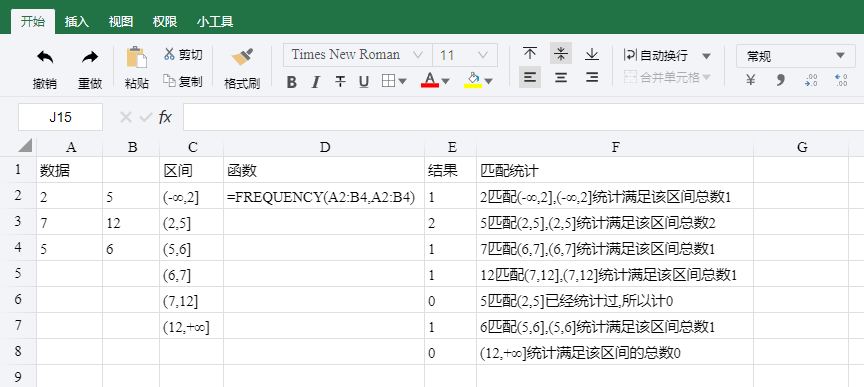Click the confirm checkmark in formula bar

(145, 117)
